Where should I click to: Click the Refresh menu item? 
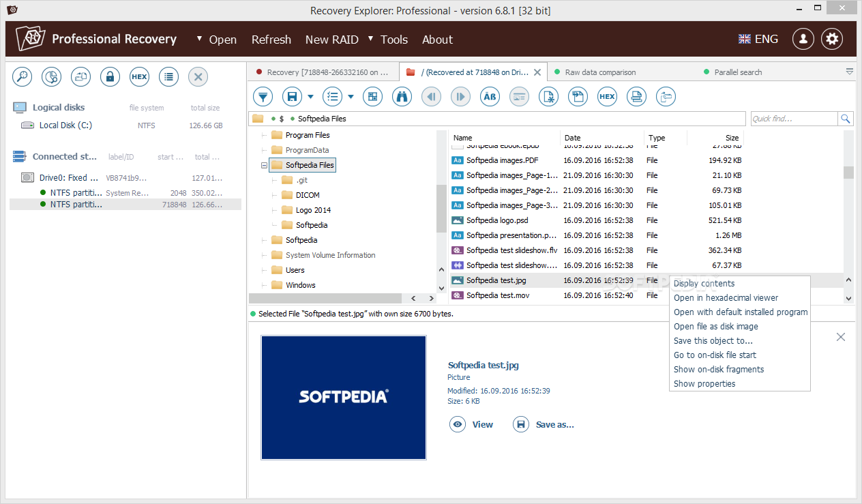271,40
